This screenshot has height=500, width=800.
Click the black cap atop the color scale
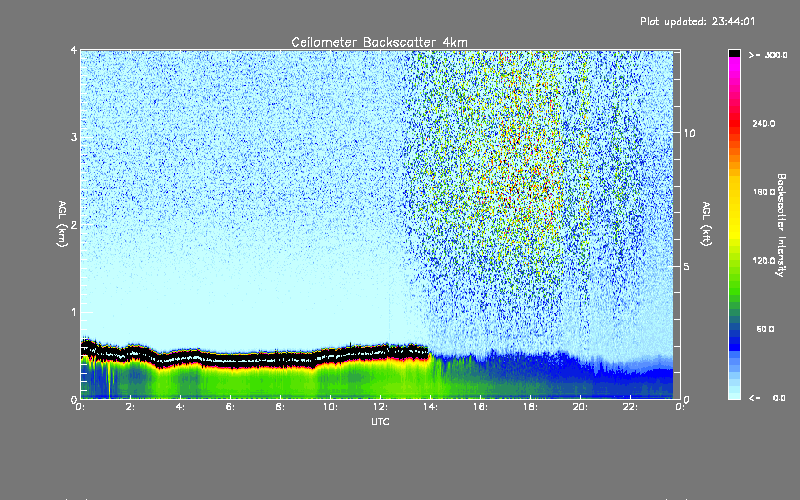pyautogui.click(x=734, y=53)
